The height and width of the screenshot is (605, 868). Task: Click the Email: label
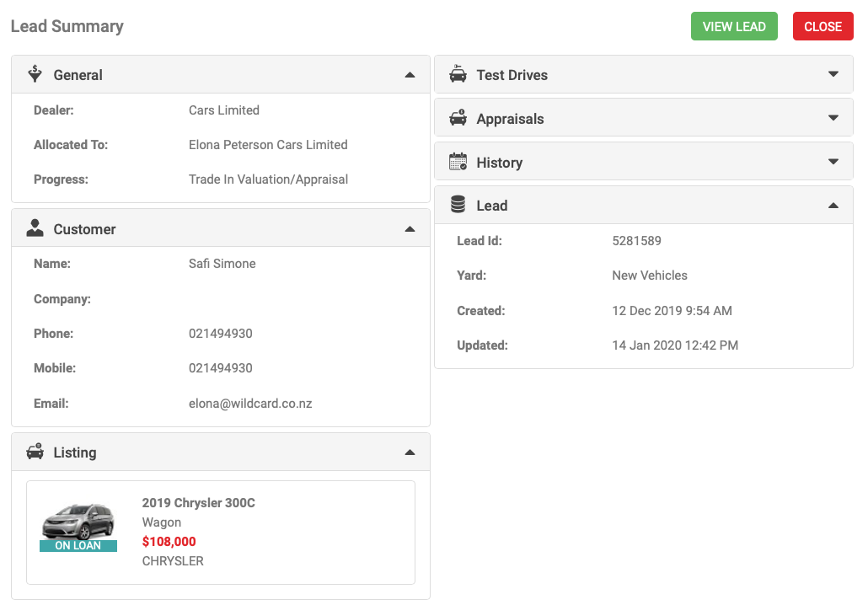click(51, 404)
